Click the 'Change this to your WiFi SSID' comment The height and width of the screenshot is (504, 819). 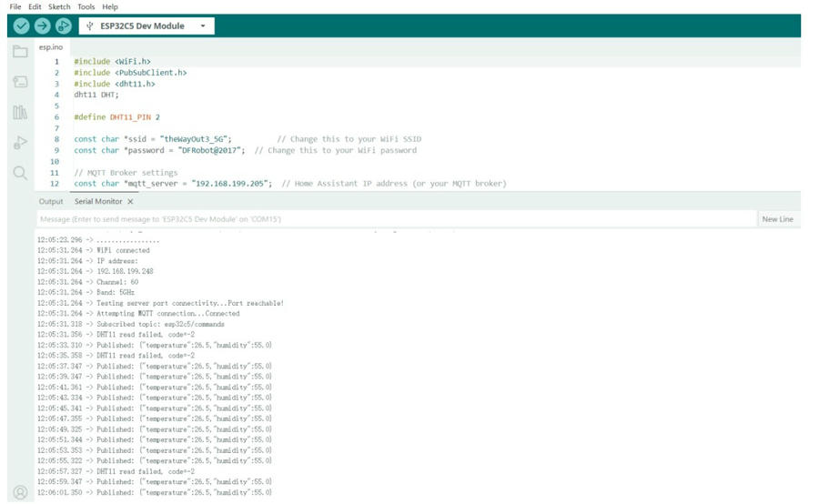click(349, 139)
